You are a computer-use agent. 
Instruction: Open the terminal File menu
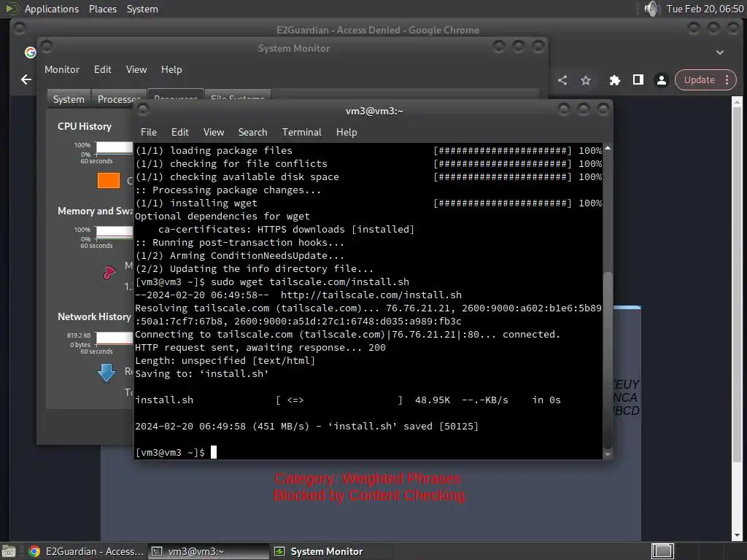(148, 133)
